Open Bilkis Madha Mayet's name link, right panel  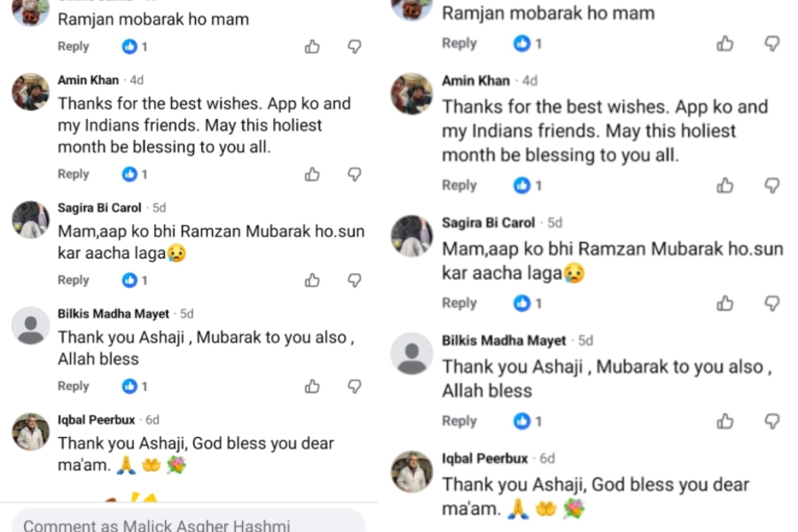(504, 340)
